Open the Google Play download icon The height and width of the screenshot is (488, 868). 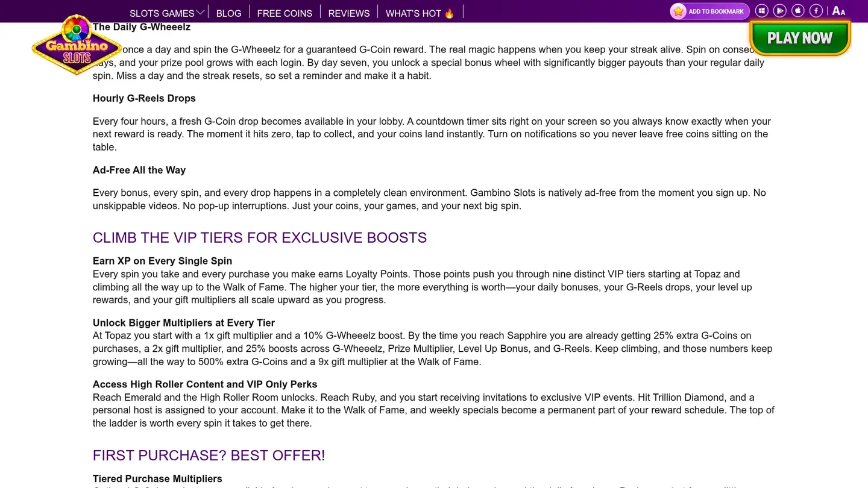pos(780,11)
